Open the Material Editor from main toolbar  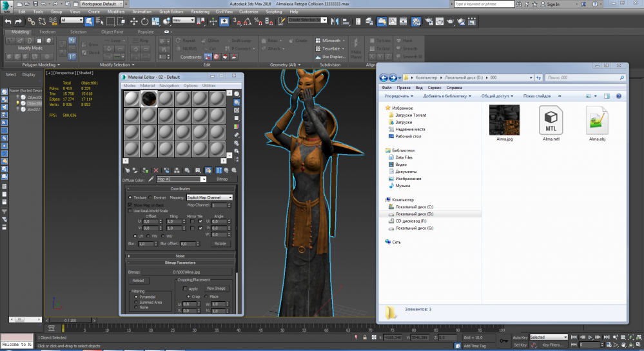pyautogui.click(x=416, y=21)
